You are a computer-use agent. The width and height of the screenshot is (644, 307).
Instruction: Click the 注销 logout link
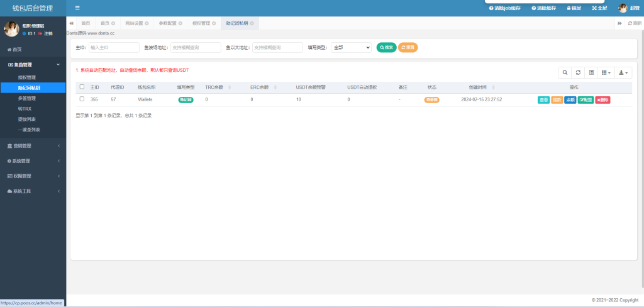[x=45, y=34]
